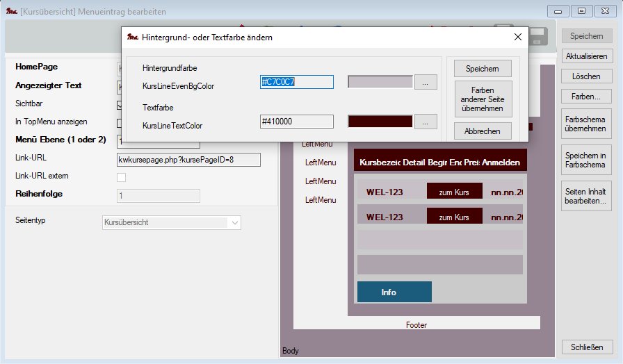The height and width of the screenshot is (364, 623).
Task: Click the light gray background color swatch
Action: point(380,82)
